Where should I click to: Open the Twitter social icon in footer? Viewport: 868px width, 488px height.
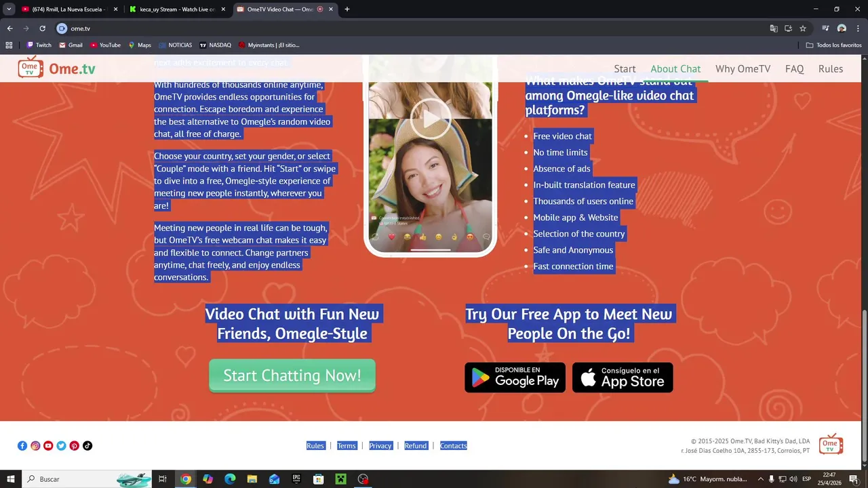pos(61,445)
